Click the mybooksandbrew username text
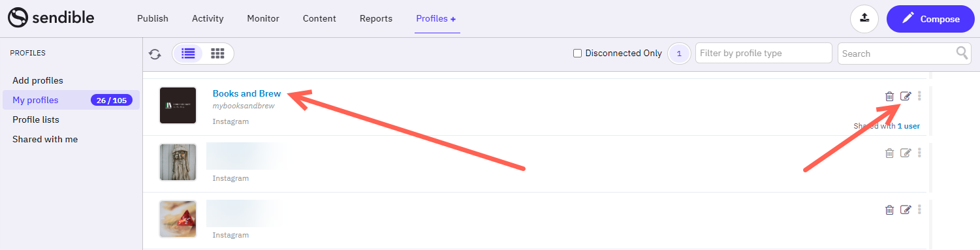The height and width of the screenshot is (250, 980). (x=244, y=106)
